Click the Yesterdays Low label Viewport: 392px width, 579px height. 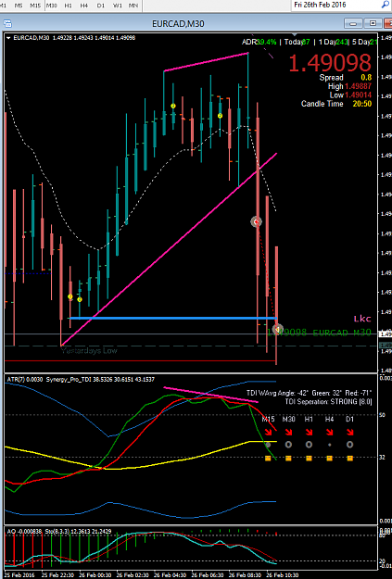(x=89, y=350)
